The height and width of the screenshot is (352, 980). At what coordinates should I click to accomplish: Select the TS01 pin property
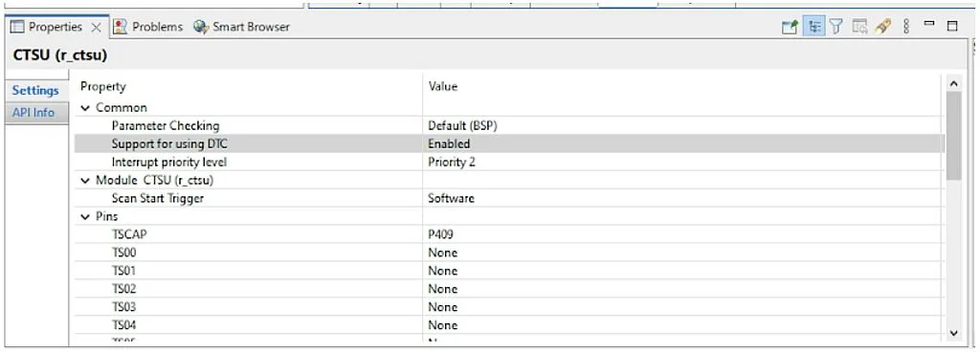pos(123,271)
